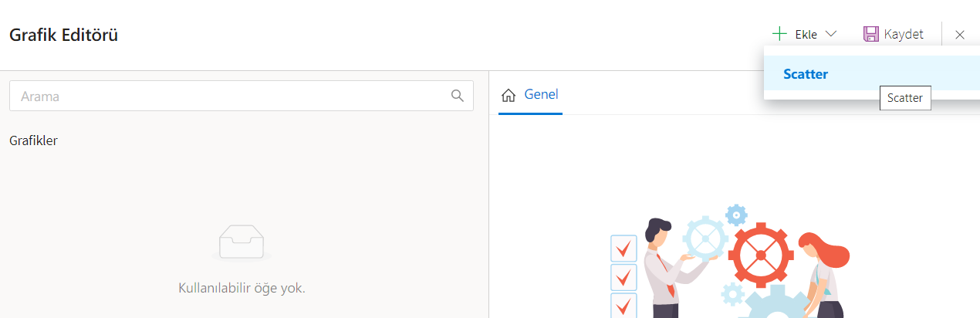The height and width of the screenshot is (318, 980).
Task: Click the large red gear illustration
Action: pyautogui.click(x=761, y=254)
